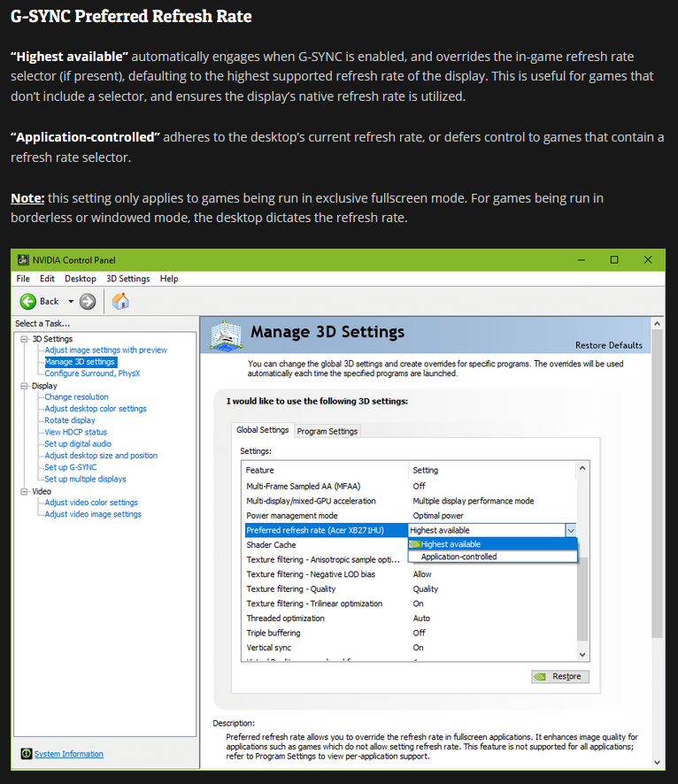
Task: Click Restore Defaults link in header
Action: click(x=608, y=345)
